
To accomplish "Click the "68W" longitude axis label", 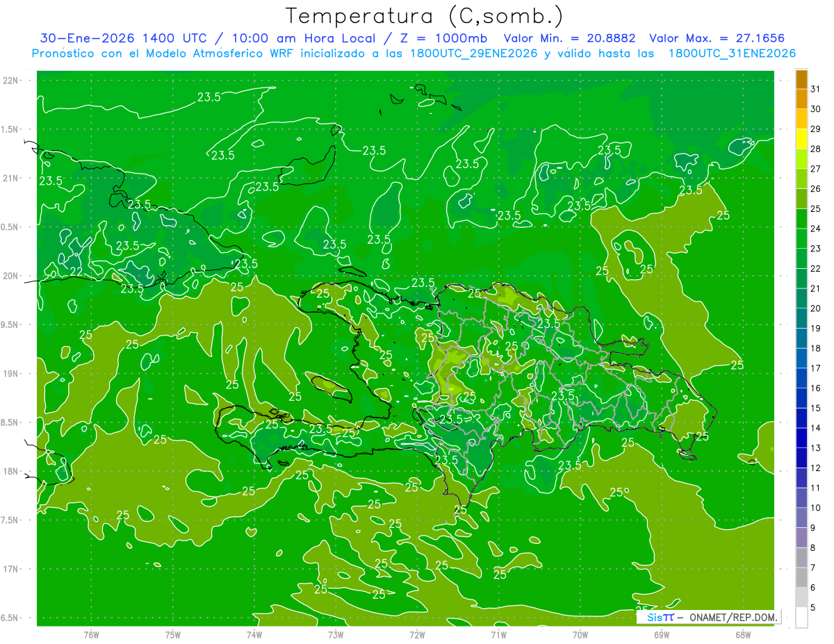I will [x=743, y=635].
